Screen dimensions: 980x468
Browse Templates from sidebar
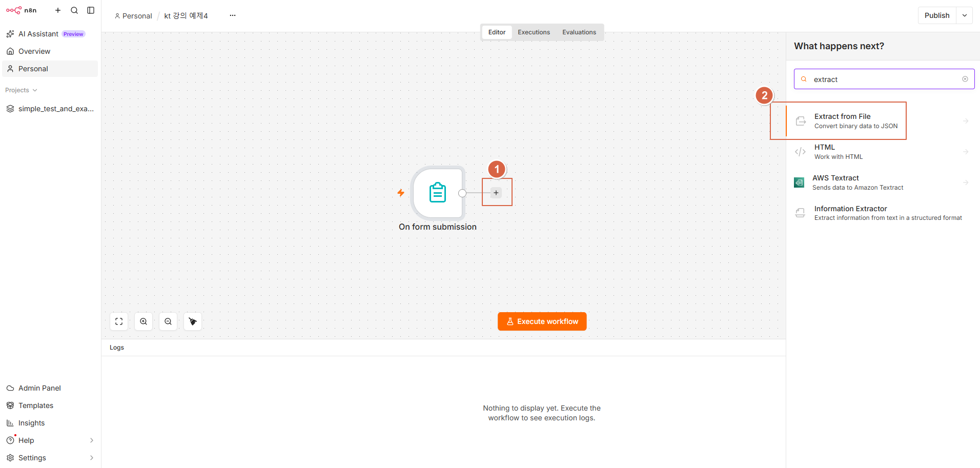[x=50, y=405]
